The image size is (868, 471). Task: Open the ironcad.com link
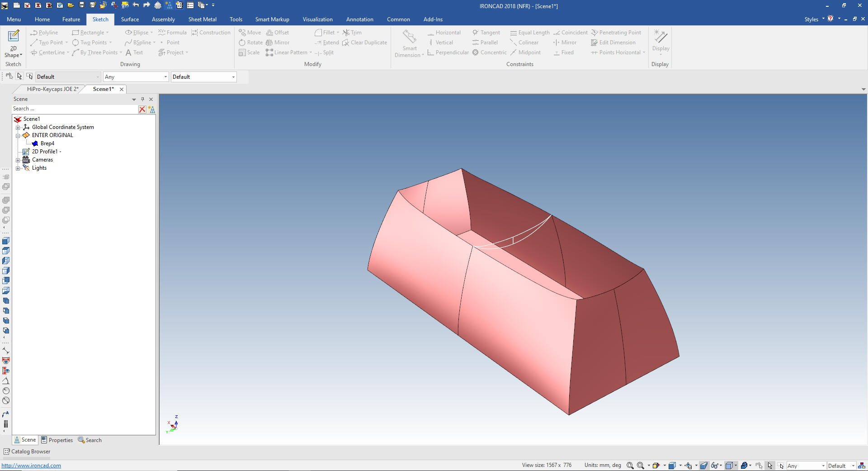tap(31, 466)
